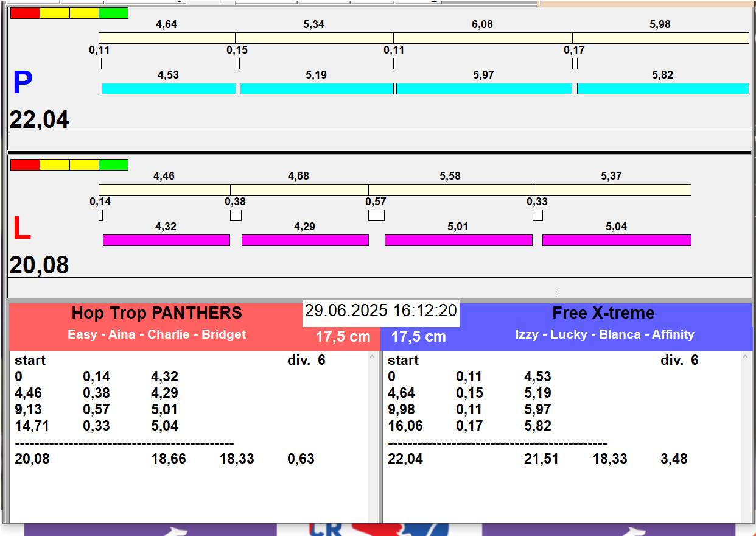This screenshot has width=756, height=536.
Task: Select the Hop Trop PANTHERS team header
Action: [x=156, y=313]
